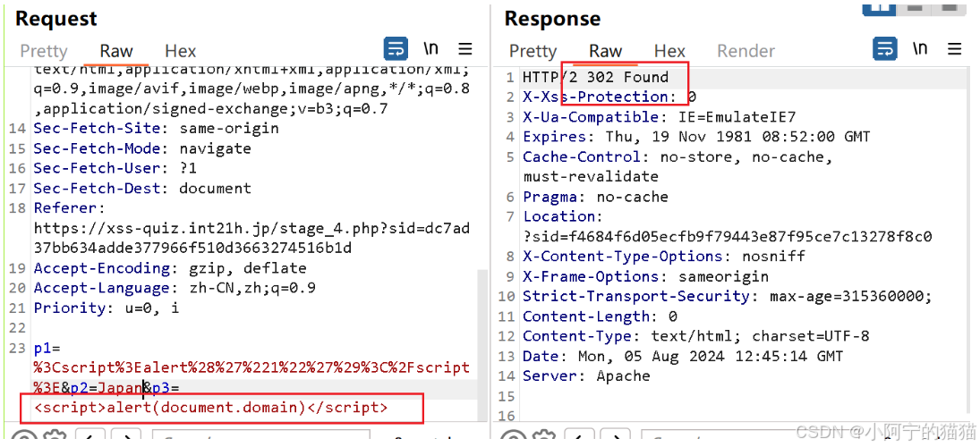Open the Response Render tab
The image size is (980, 447).
[x=746, y=51]
